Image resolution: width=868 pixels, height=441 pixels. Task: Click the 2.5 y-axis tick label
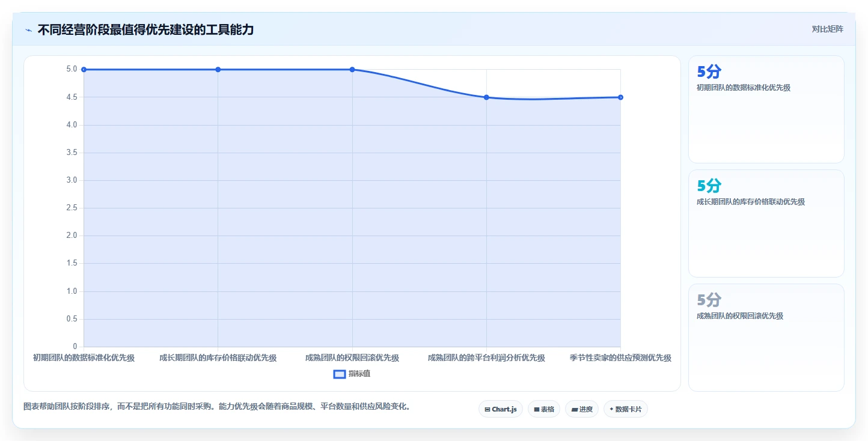[x=72, y=208]
